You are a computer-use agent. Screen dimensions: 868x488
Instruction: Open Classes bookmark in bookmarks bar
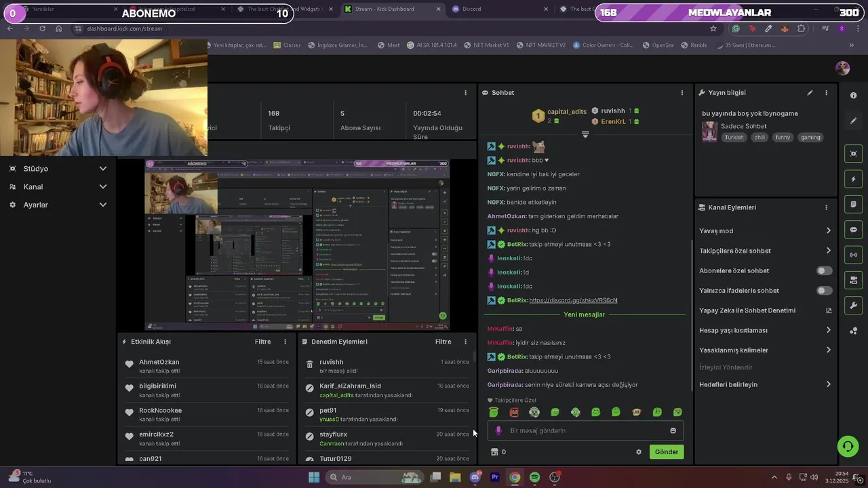[287, 45]
